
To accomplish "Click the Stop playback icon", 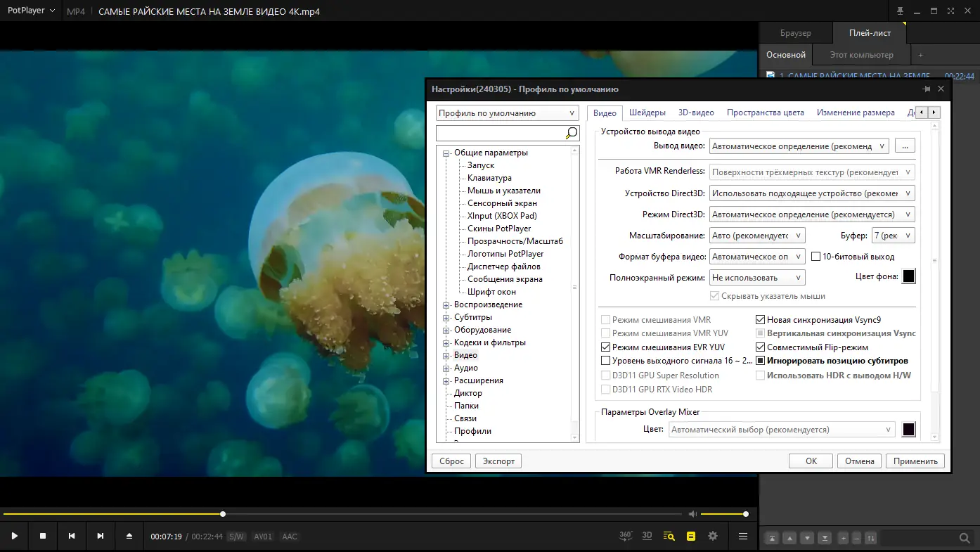I will coord(43,536).
